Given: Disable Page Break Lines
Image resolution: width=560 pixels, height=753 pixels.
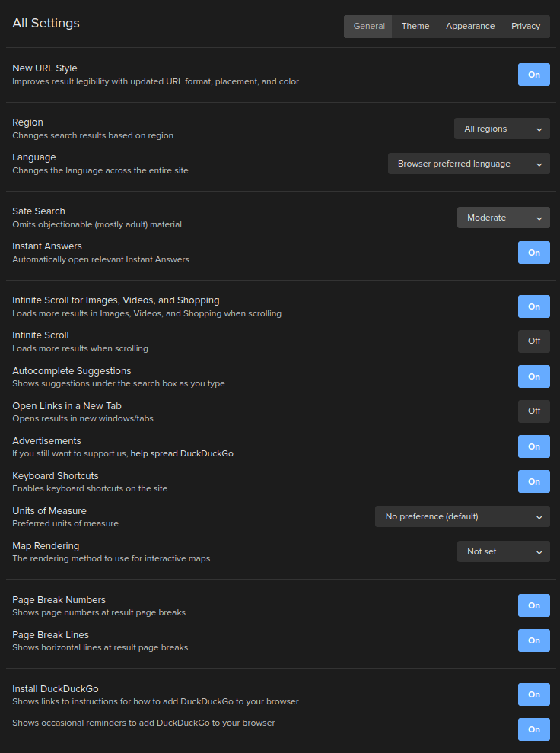Looking at the screenshot, I should click(x=533, y=640).
